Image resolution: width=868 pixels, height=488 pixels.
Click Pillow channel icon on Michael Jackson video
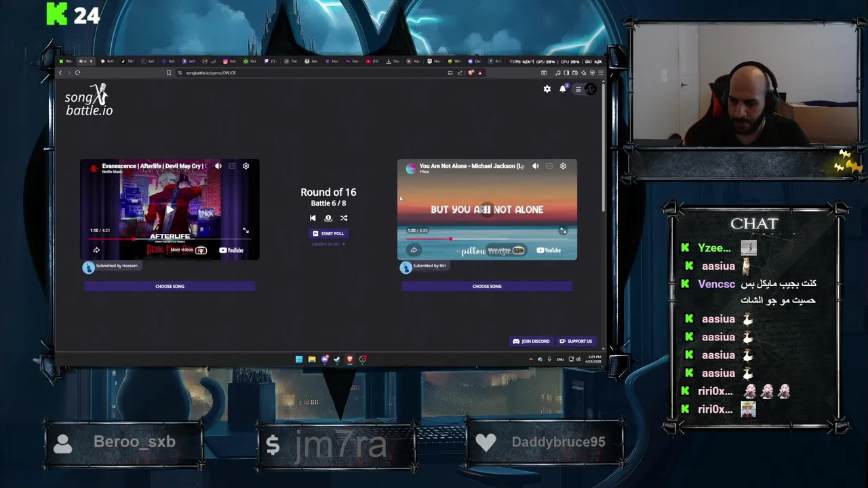411,168
